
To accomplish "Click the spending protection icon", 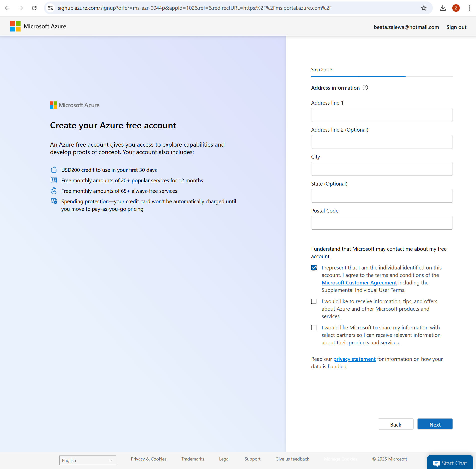I will pos(54,201).
